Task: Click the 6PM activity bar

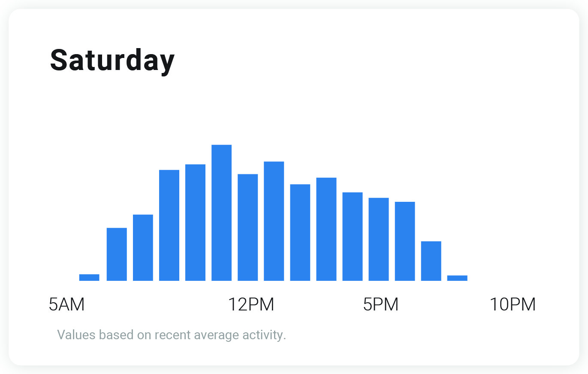Action: 405,241
